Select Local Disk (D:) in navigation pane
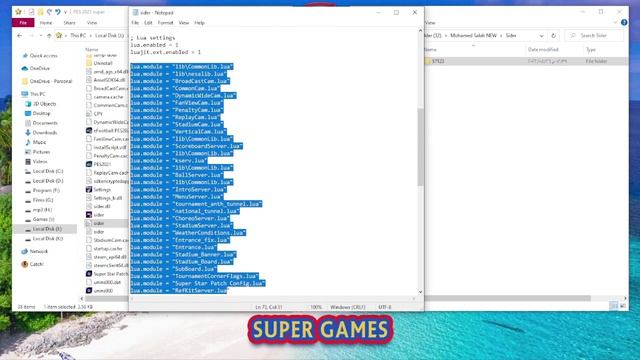Screen dimensions: 640x360 tap(48, 181)
